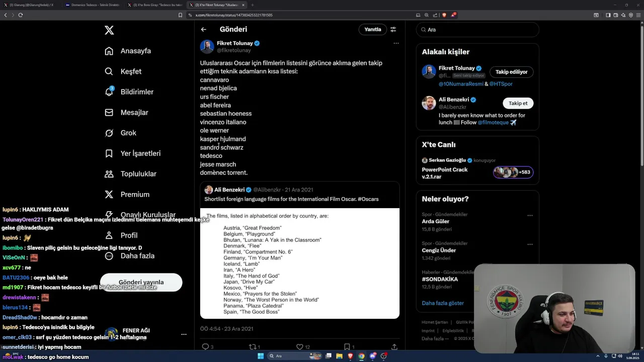Click the Yanıtla reply button
Image resolution: width=644 pixels, height=362 pixels.
coord(373,30)
